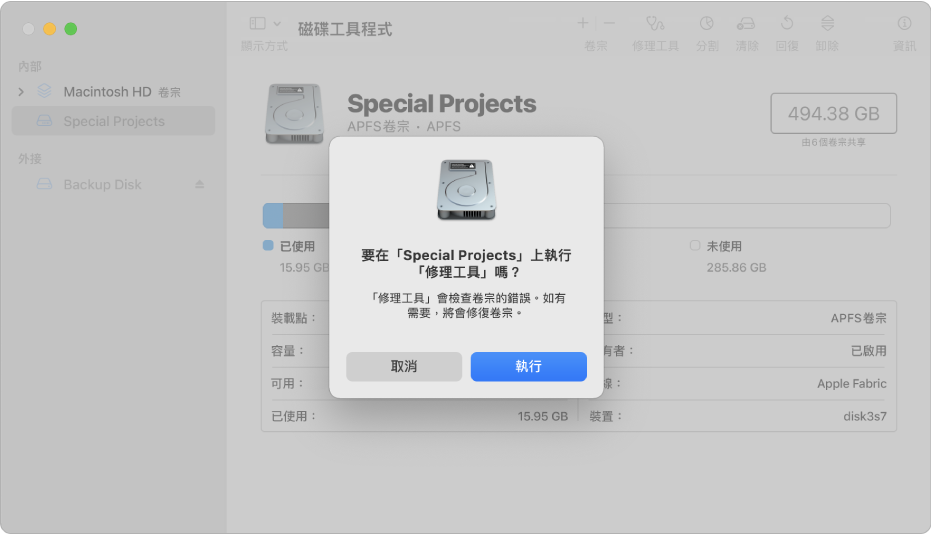Remove a volume with the minus icon

[x=609, y=23]
